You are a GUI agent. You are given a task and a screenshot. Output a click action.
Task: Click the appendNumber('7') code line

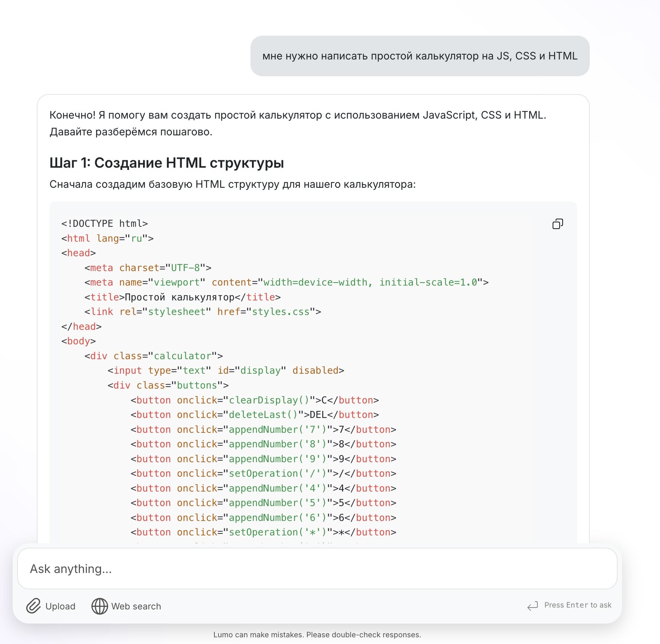[263, 429]
